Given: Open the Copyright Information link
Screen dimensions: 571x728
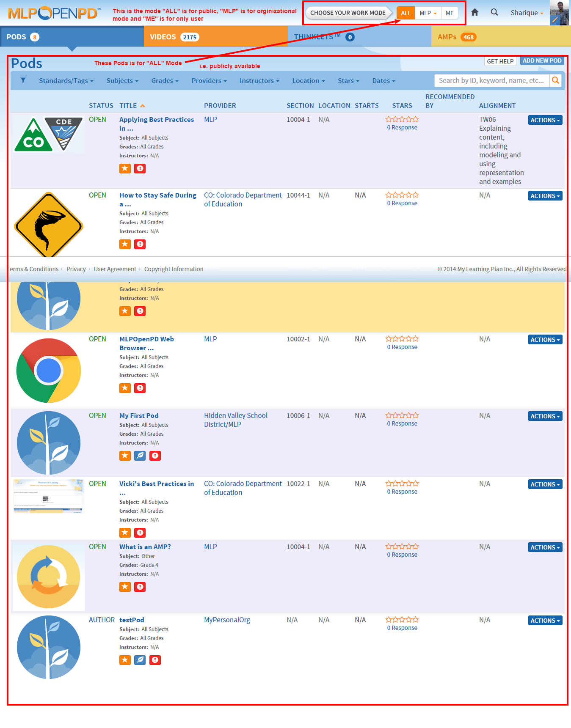Looking at the screenshot, I should click(174, 269).
